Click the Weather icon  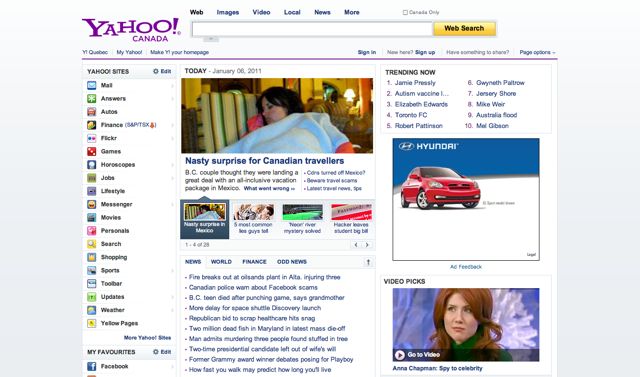(91, 310)
